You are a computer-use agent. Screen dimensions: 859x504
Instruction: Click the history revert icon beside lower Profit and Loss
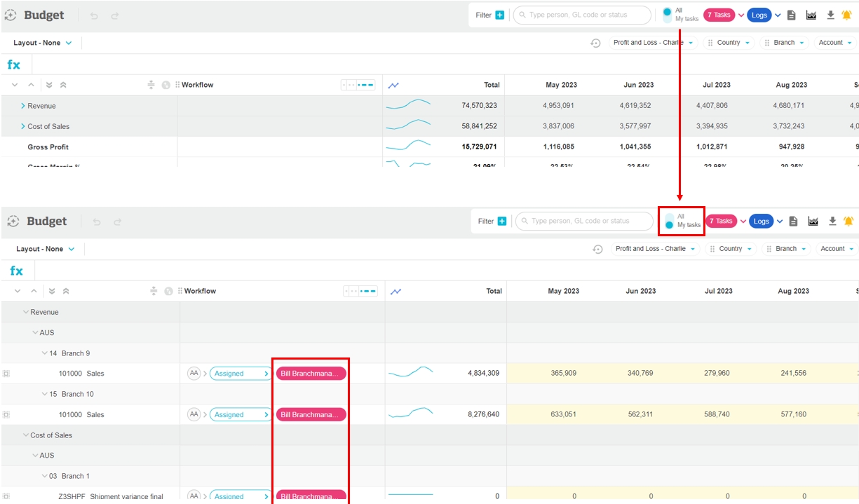click(597, 249)
